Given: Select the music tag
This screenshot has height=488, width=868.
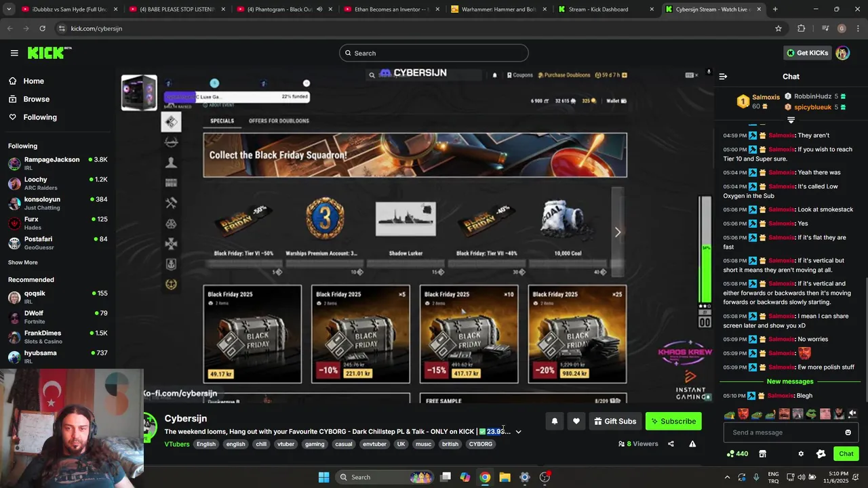Looking at the screenshot, I should pyautogui.click(x=423, y=444).
